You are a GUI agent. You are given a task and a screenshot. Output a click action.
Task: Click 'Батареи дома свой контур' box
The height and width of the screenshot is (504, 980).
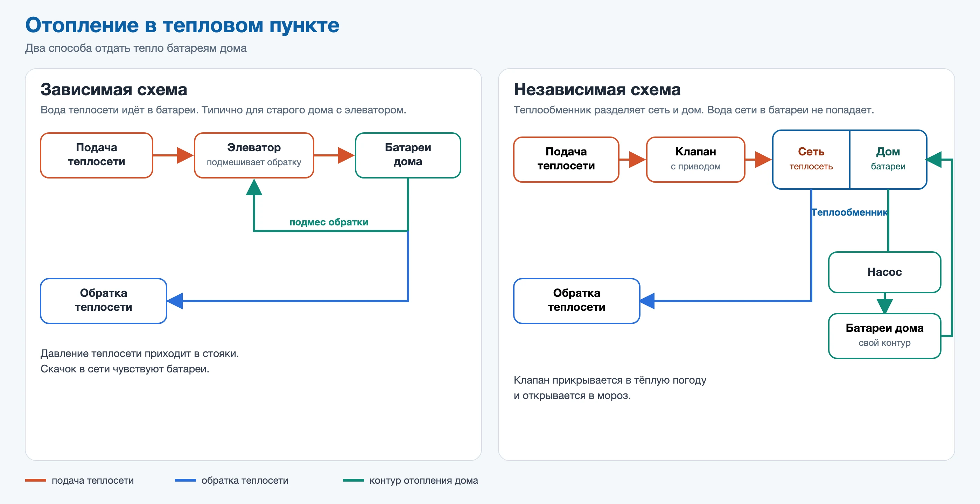(884, 336)
